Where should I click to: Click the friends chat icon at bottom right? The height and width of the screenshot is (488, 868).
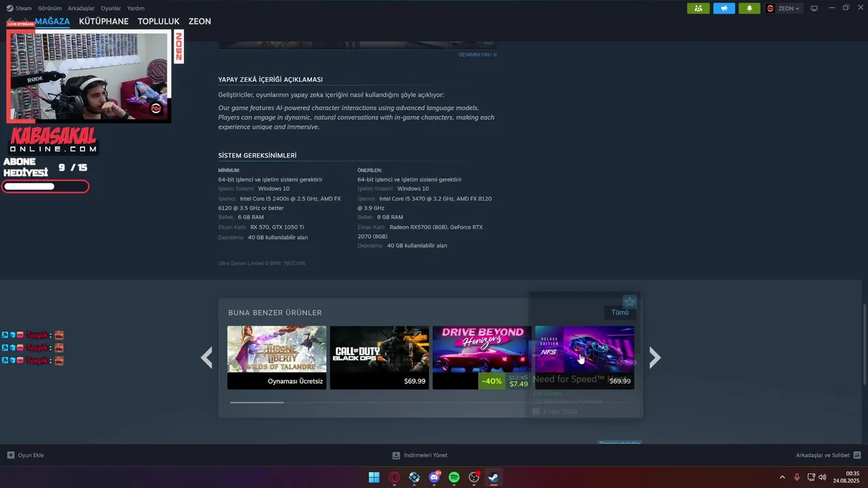[857, 455]
